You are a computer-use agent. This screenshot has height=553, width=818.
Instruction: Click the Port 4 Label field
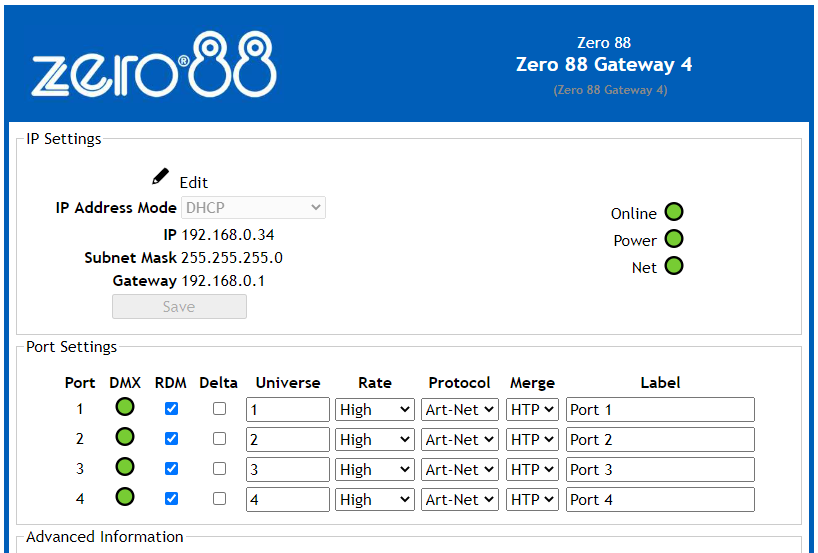(x=660, y=500)
